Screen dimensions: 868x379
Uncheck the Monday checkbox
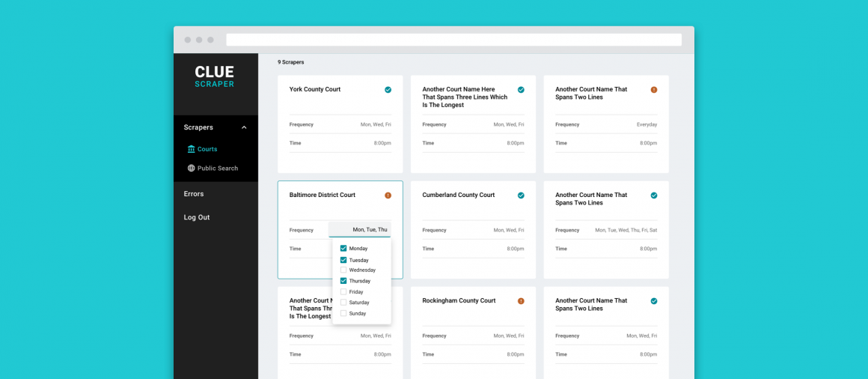pos(343,248)
